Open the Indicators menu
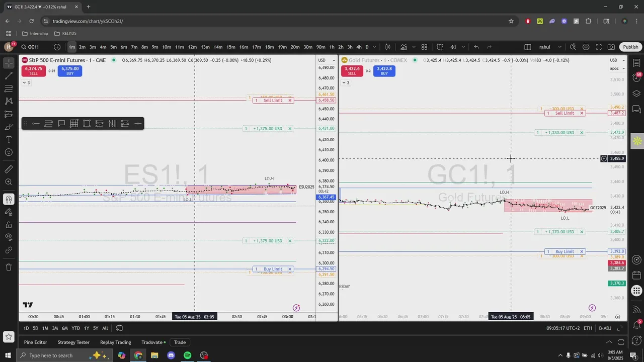 404,47
